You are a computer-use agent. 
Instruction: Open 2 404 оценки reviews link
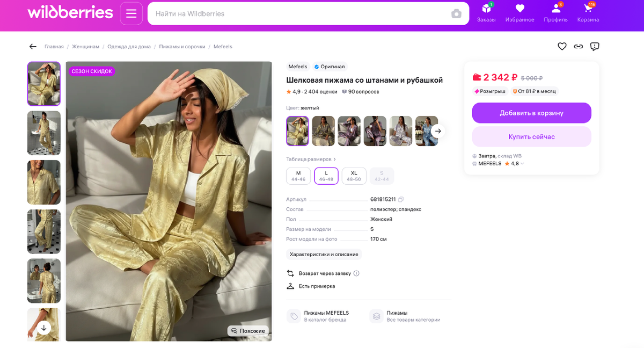tap(321, 92)
